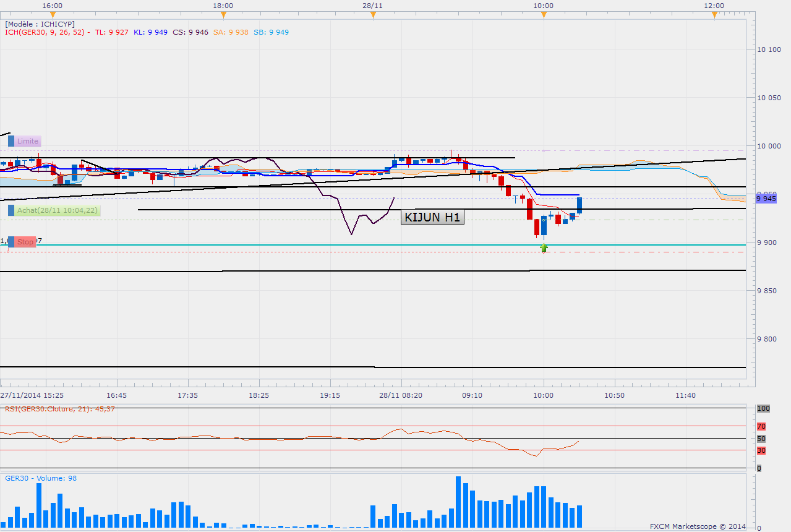791x532 pixels.
Task: Click the KIJUN H1 text annotation
Action: [x=432, y=217]
